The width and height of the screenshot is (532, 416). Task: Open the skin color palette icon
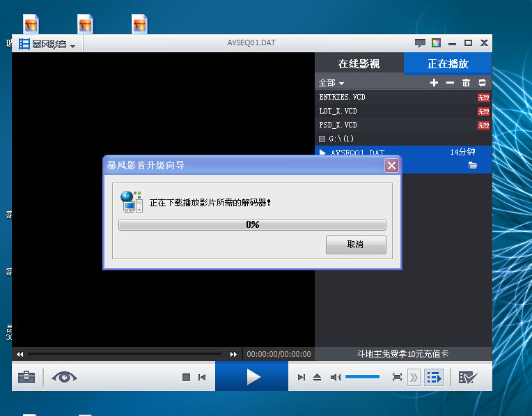(x=436, y=43)
